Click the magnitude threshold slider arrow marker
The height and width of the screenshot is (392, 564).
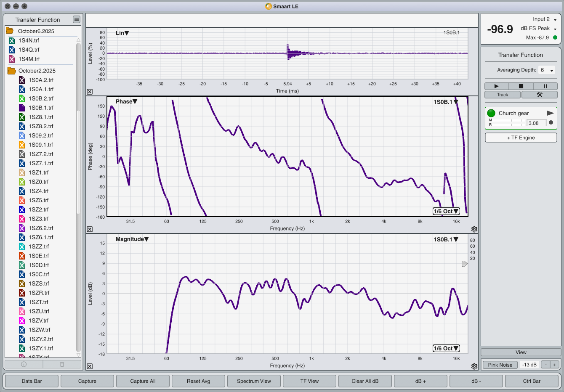tap(464, 264)
